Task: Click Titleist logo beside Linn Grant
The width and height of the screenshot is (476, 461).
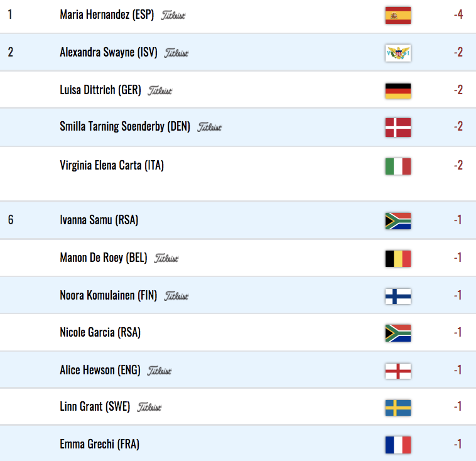Action: coord(149,407)
